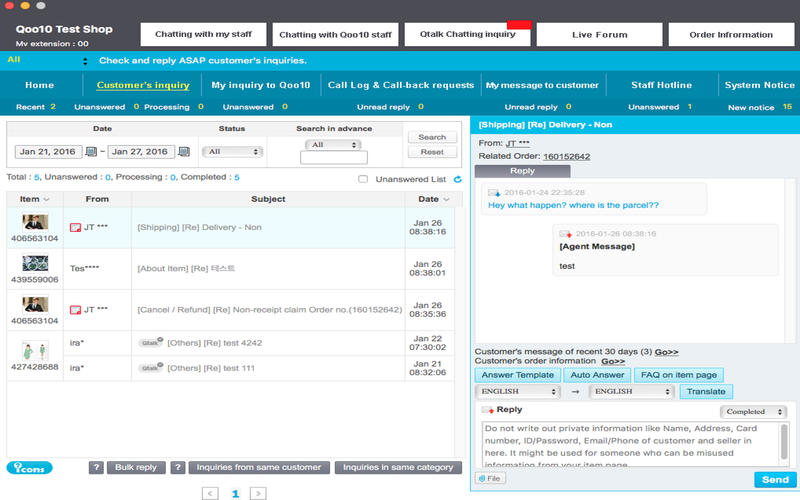Open the end date calendar picker icon
Image resolution: width=800 pixels, height=500 pixels.
pos(184,152)
